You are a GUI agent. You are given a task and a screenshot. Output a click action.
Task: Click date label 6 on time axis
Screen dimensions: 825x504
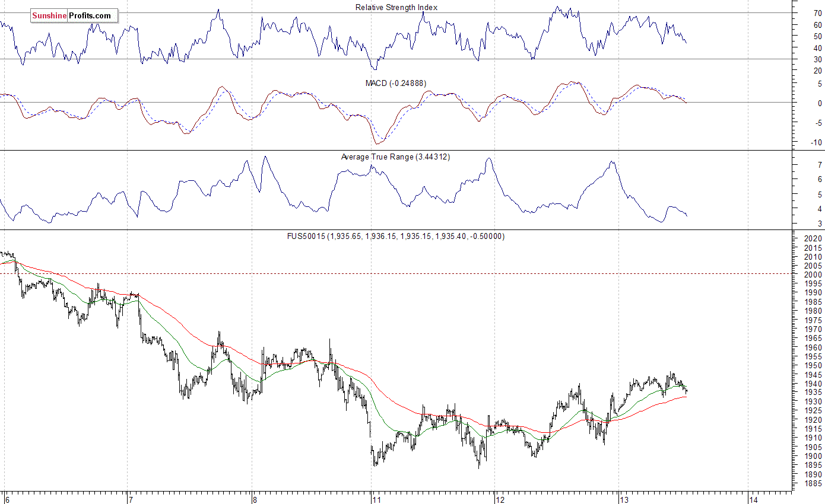click(x=7, y=499)
